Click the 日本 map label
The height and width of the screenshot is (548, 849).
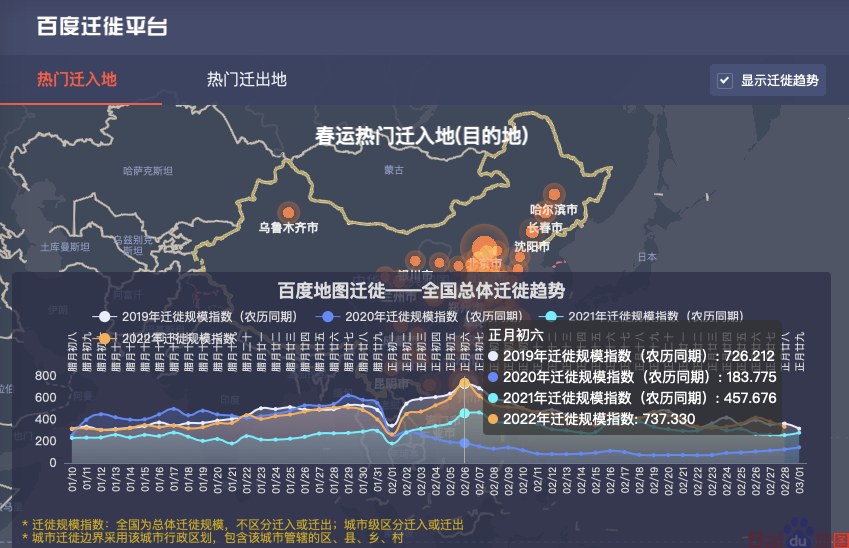pos(647,257)
